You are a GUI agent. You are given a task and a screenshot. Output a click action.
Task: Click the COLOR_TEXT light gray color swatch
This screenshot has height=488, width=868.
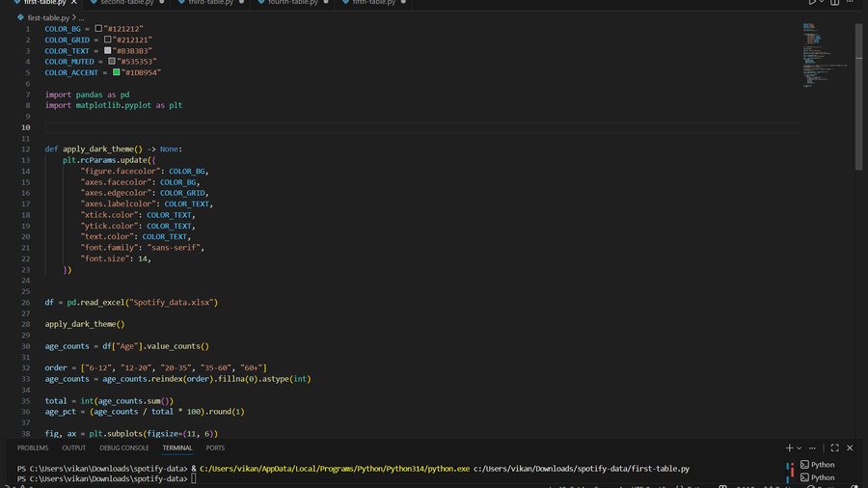pos(108,50)
